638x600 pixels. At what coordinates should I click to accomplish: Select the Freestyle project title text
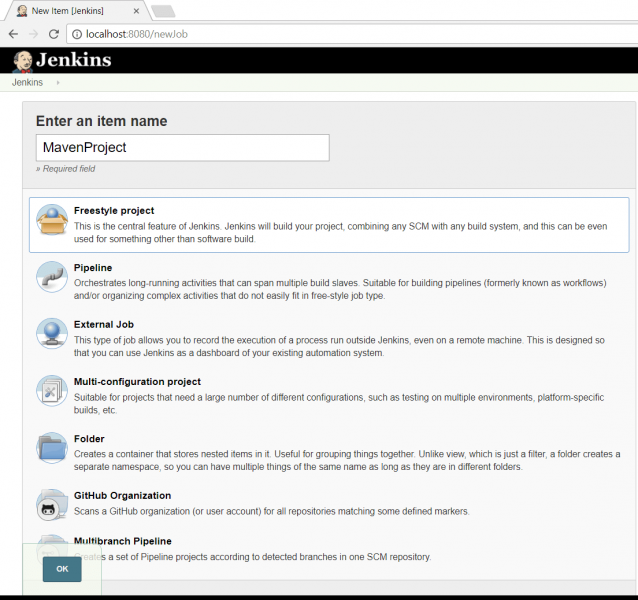click(114, 211)
